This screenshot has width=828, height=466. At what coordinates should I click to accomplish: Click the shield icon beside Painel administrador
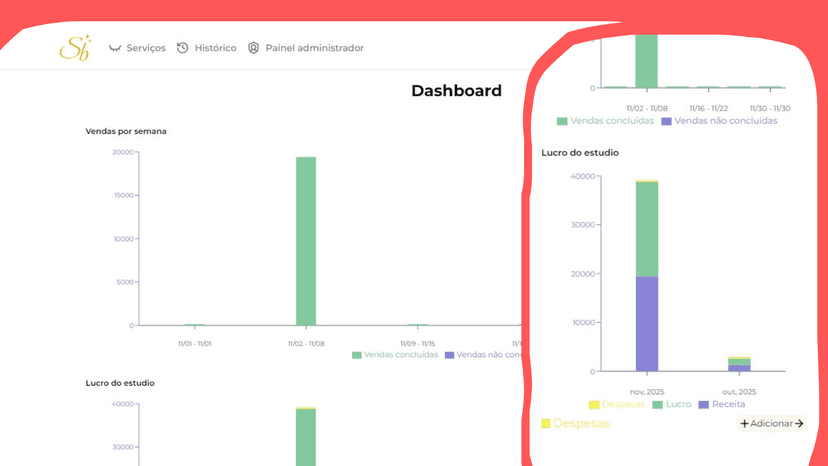[x=253, y=48]
